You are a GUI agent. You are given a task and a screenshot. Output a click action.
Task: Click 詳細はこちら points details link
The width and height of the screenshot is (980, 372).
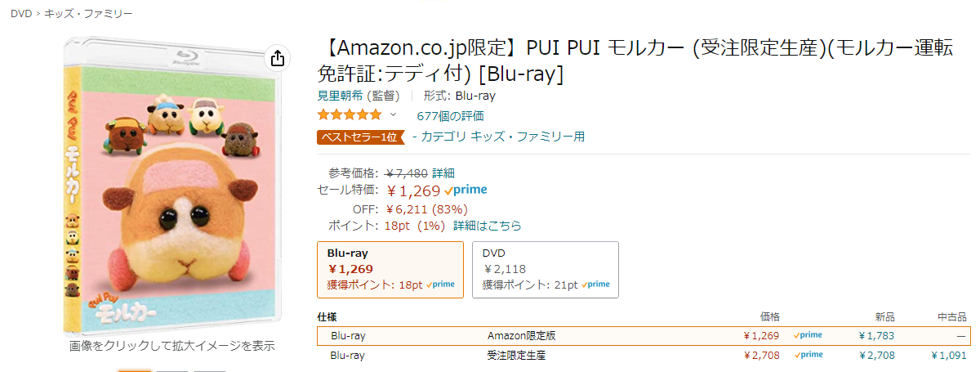[487, 226]
